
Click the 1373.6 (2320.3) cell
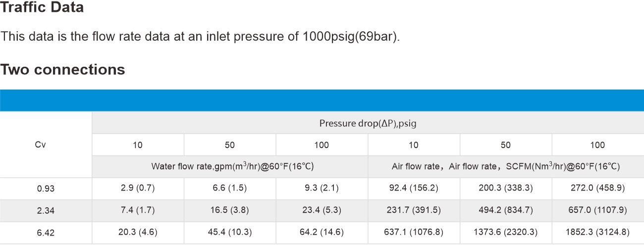[x=506, y=232]
